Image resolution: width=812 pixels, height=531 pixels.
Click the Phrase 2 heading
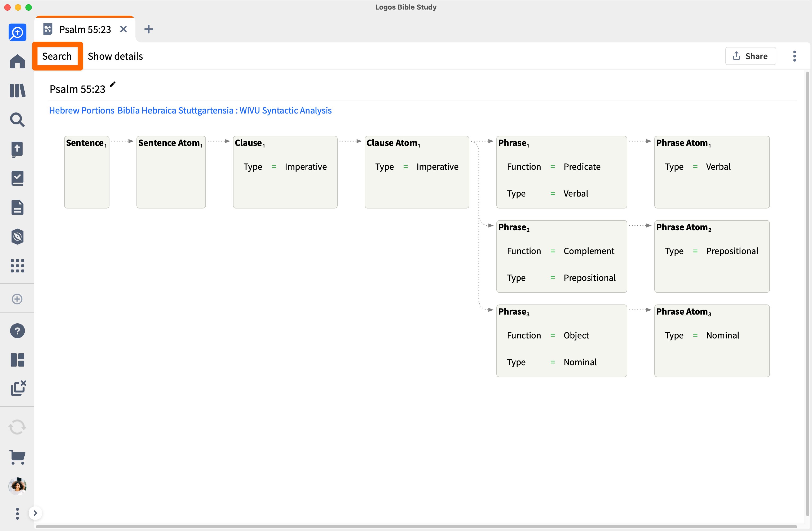(514, 227)
